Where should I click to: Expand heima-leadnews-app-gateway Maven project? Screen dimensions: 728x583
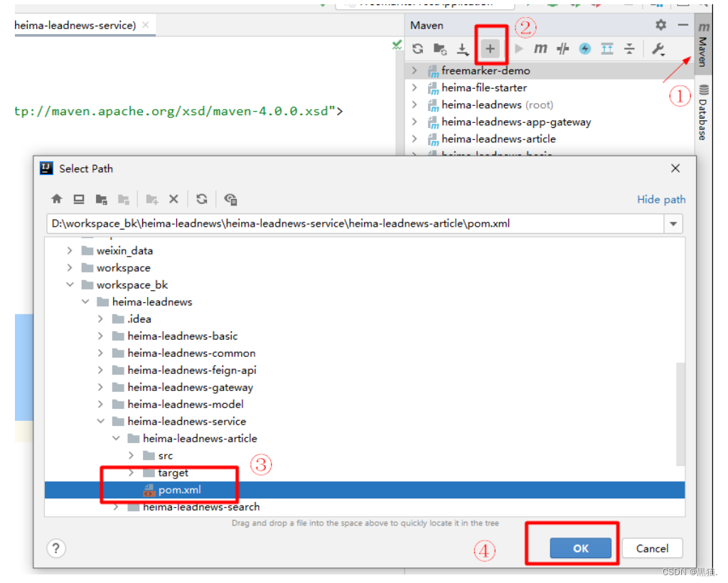coord(414,122)
